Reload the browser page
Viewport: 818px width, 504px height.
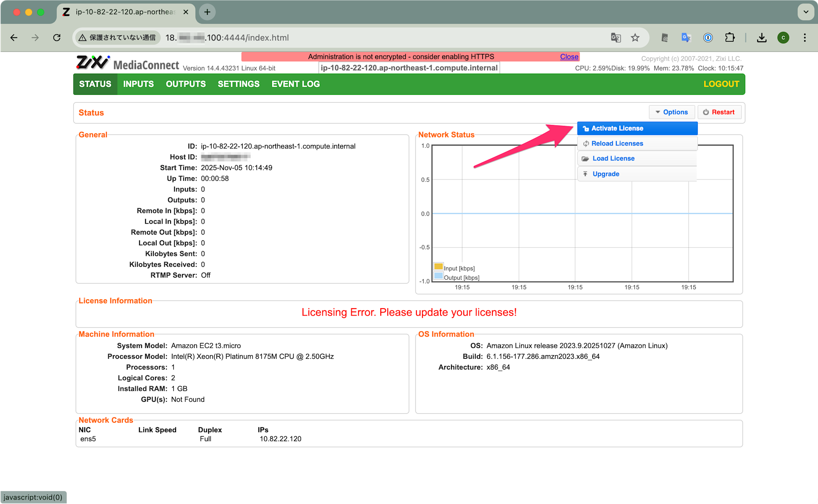coord(57,38)
